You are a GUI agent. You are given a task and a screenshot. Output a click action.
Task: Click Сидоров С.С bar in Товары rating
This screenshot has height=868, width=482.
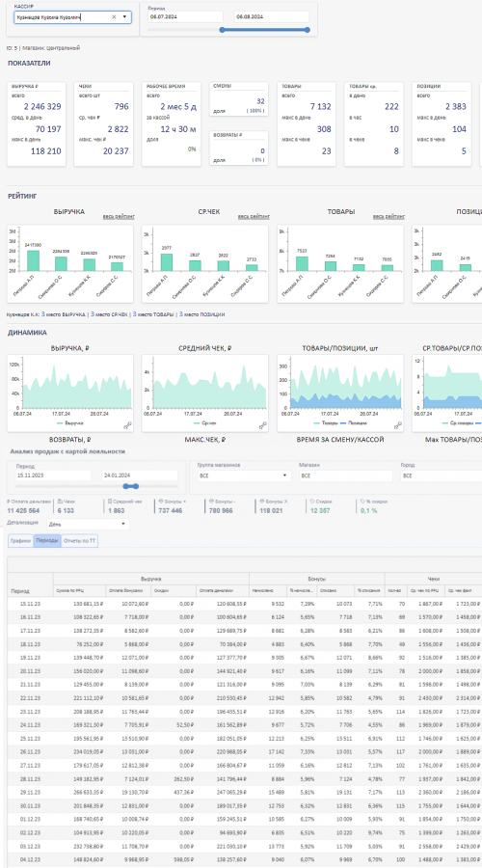(x=388, y=268)
